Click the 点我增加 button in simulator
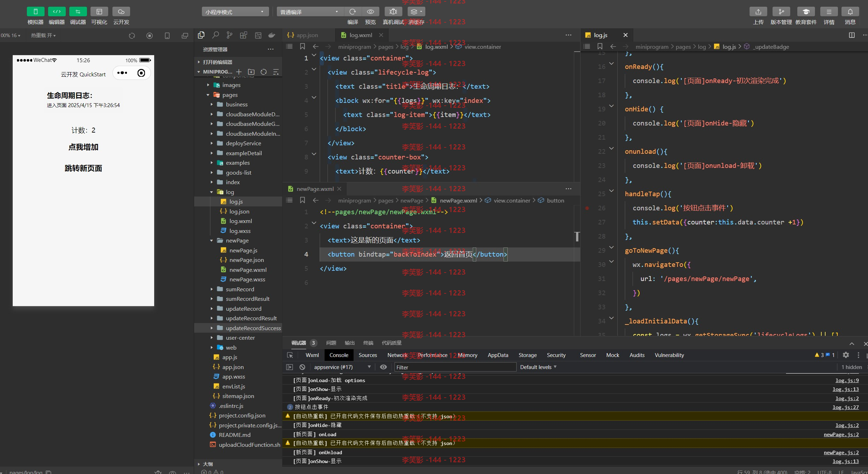Viewport: 868px width, 474px height. [x=83, y=147]
